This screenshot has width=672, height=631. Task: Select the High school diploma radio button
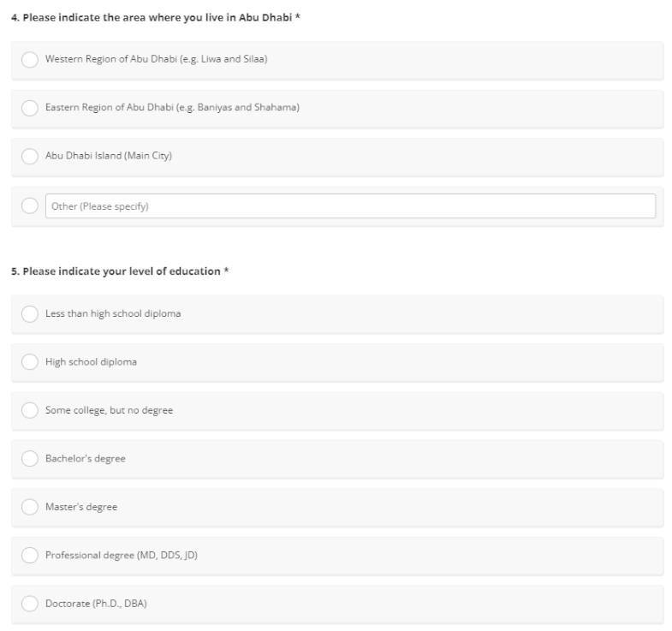click(30, 362)
